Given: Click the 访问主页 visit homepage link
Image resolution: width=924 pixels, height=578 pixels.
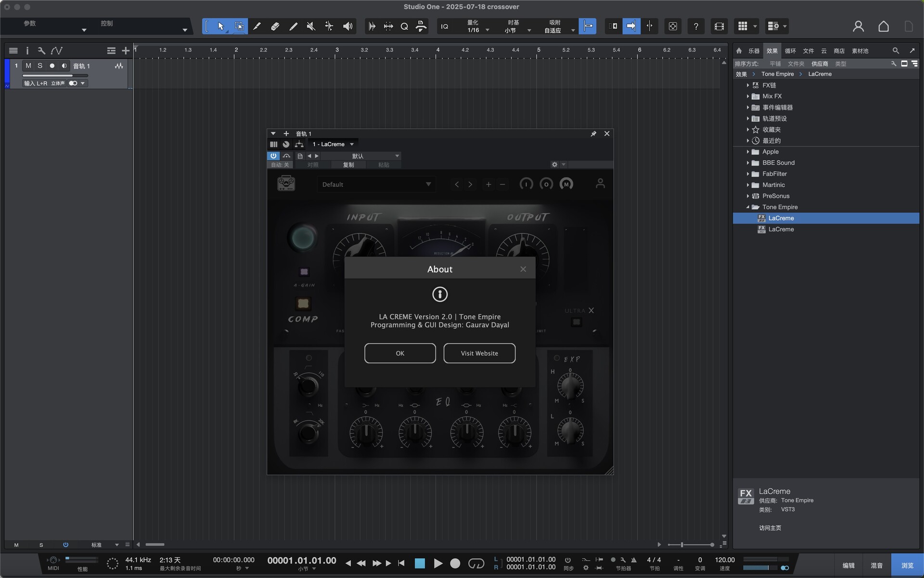Looking at the screenshot, I should click(770, 528).
